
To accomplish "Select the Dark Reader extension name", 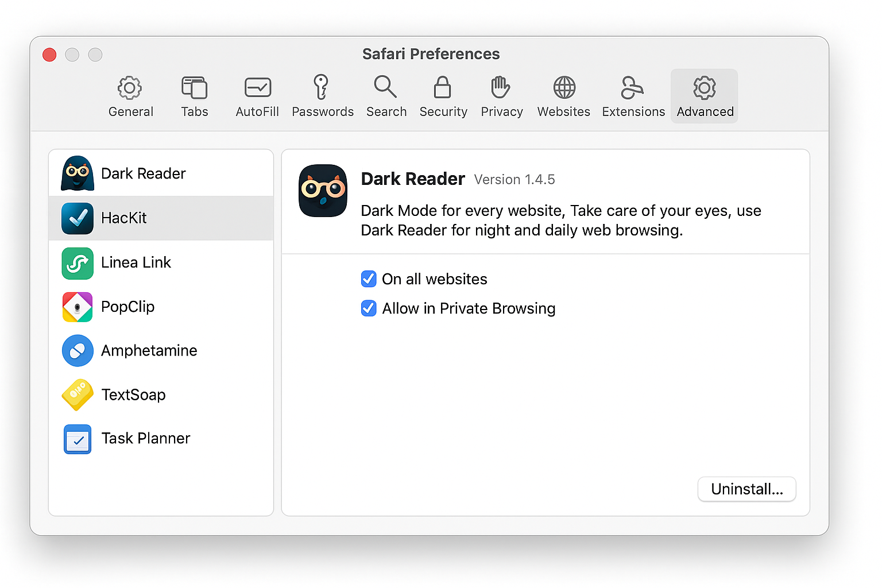I will 143,173.
